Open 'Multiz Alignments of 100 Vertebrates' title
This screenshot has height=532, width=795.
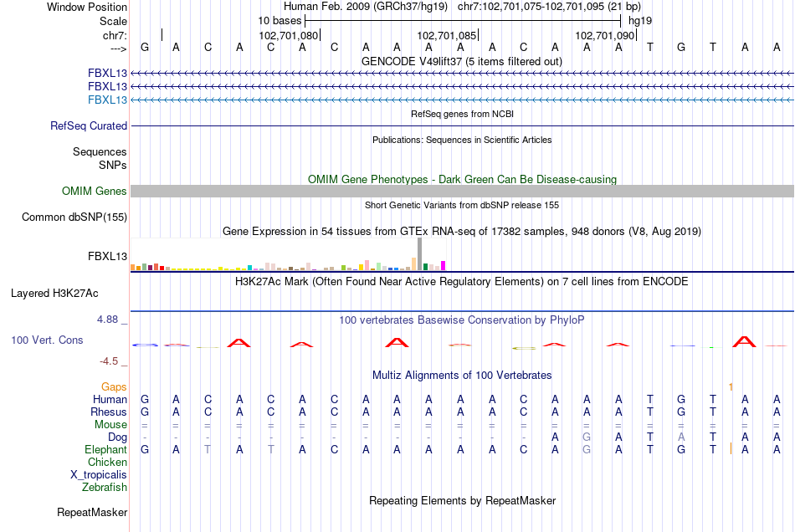pos(462,376)
